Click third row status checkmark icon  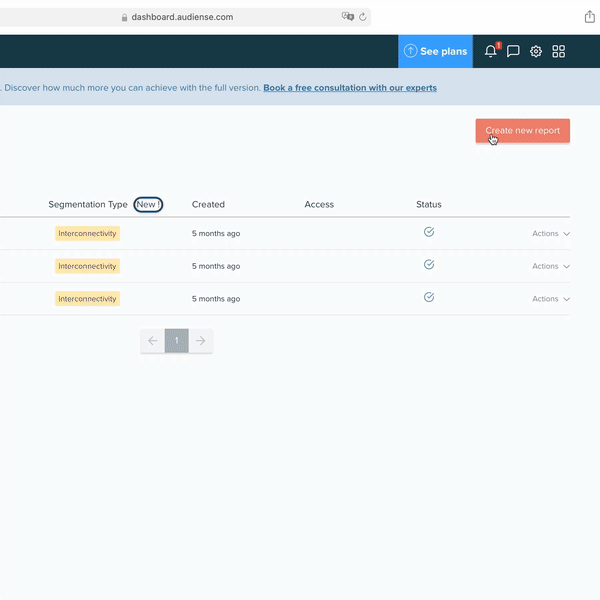pyautogui.click(x=429, y=297)
